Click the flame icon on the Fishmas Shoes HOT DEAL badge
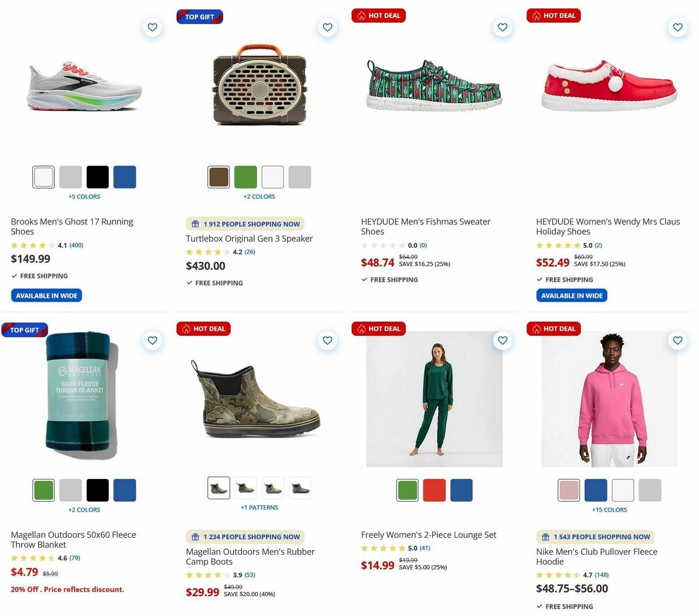699x616 pixels. (362, 16)
